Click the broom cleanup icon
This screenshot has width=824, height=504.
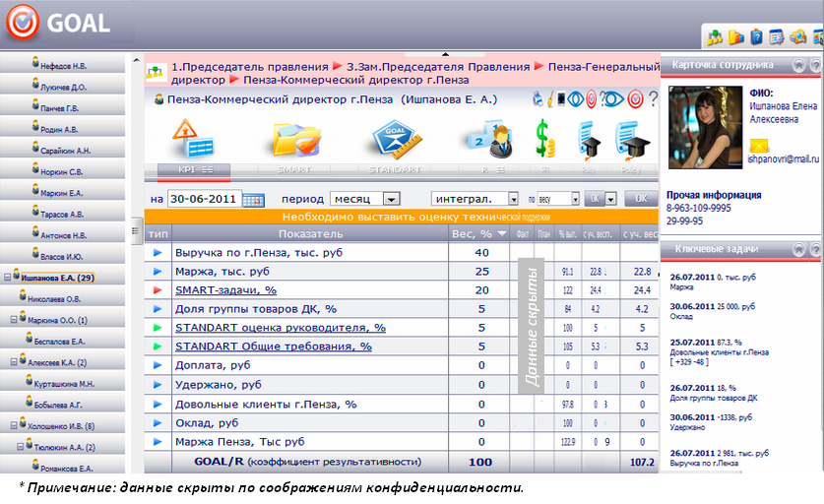click(x=550, y=98)
